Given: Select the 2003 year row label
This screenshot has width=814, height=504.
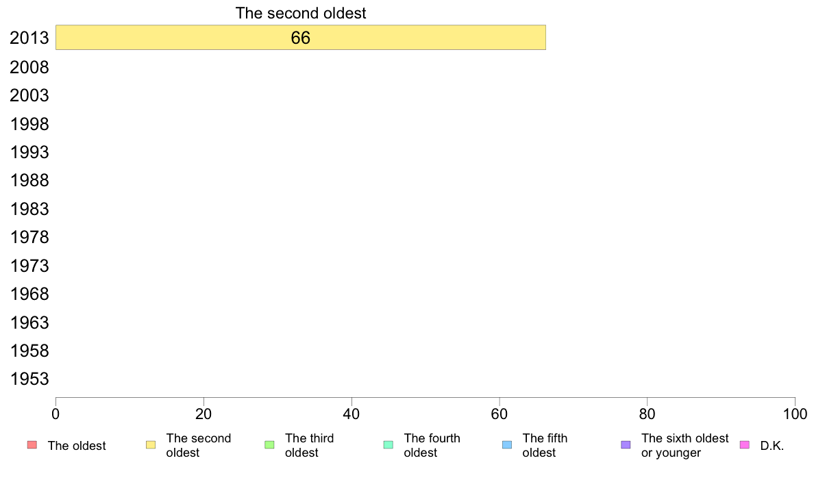Looking at the screenshot, I should pyautogui.click(x=29, y=95).
